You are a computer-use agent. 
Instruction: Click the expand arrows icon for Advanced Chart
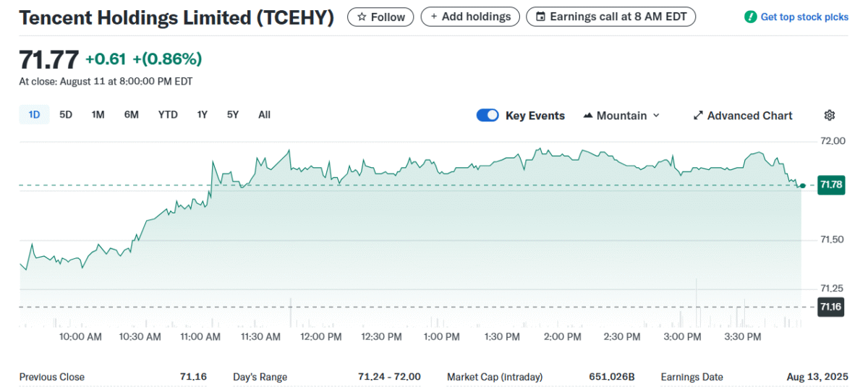point(698,116)
